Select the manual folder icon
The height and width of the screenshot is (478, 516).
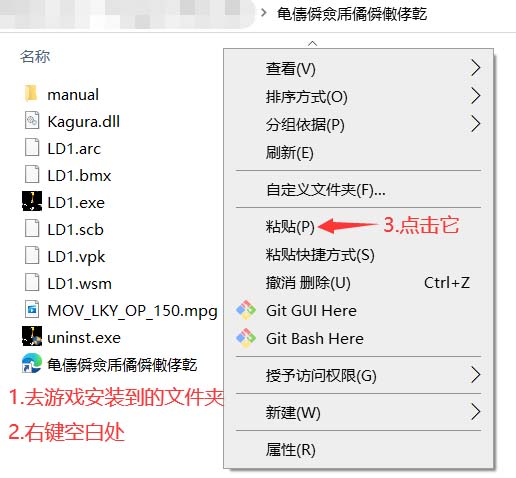pos(32,94)
